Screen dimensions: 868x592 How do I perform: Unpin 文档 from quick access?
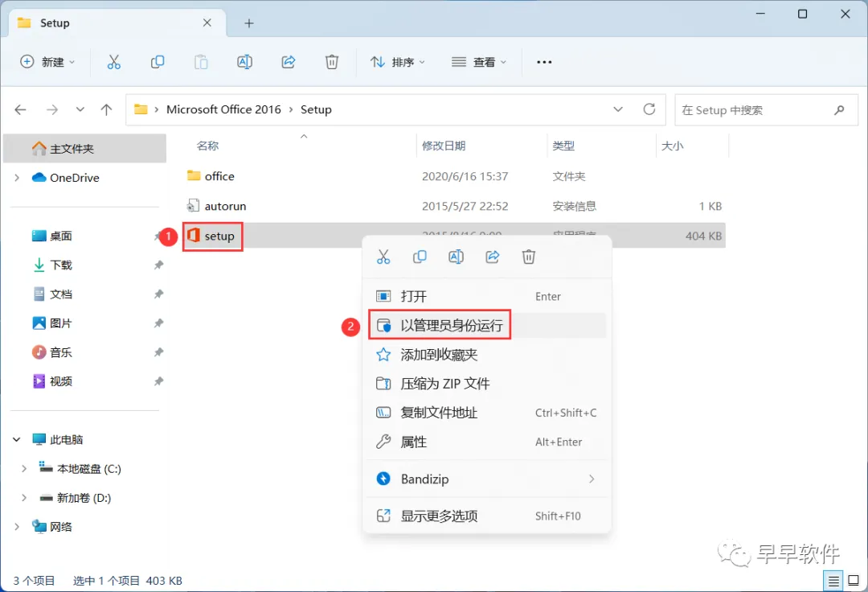click(x=159, y=294)
